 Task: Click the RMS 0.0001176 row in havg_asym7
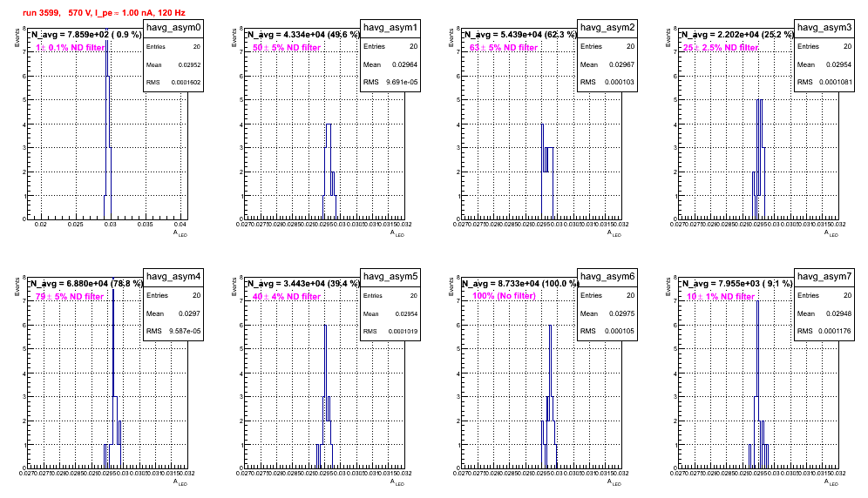pyautogui.click(x=824, y=332)
